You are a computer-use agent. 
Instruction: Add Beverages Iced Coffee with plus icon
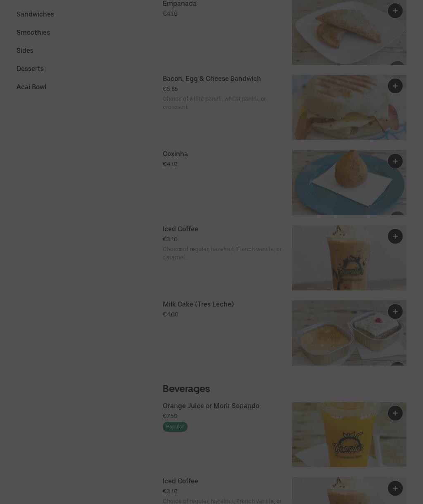(395, 488)
